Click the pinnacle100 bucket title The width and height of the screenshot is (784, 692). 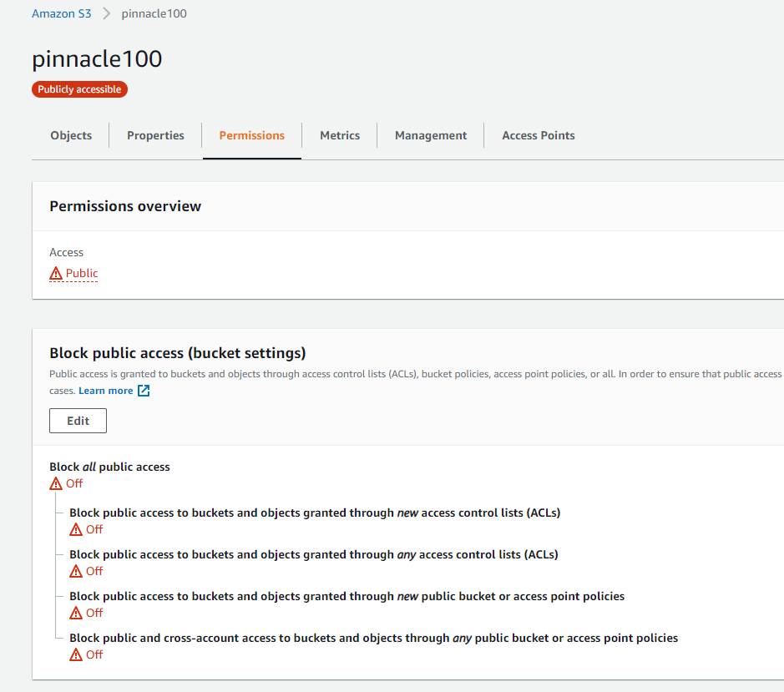click(97, 59)
